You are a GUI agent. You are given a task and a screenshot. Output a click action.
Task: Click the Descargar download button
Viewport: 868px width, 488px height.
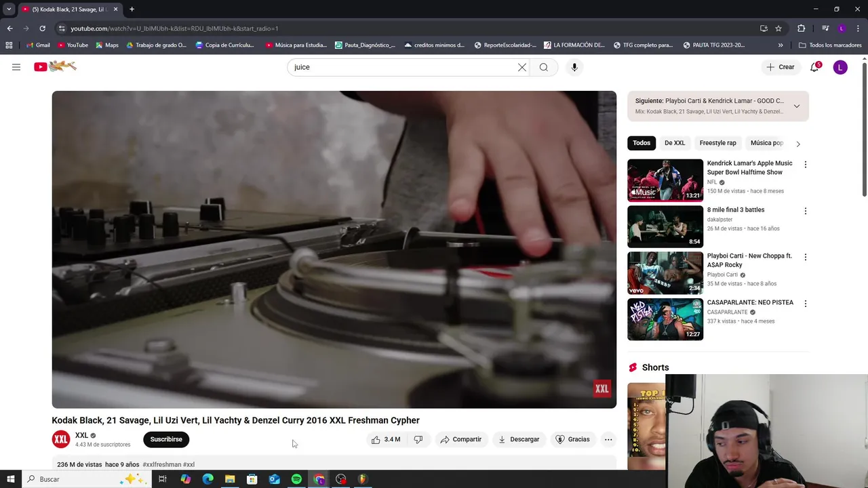pos(519,439)
